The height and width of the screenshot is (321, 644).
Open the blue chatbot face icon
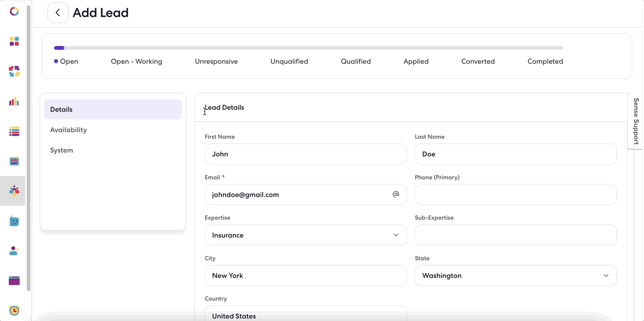[x=14, y=221]
